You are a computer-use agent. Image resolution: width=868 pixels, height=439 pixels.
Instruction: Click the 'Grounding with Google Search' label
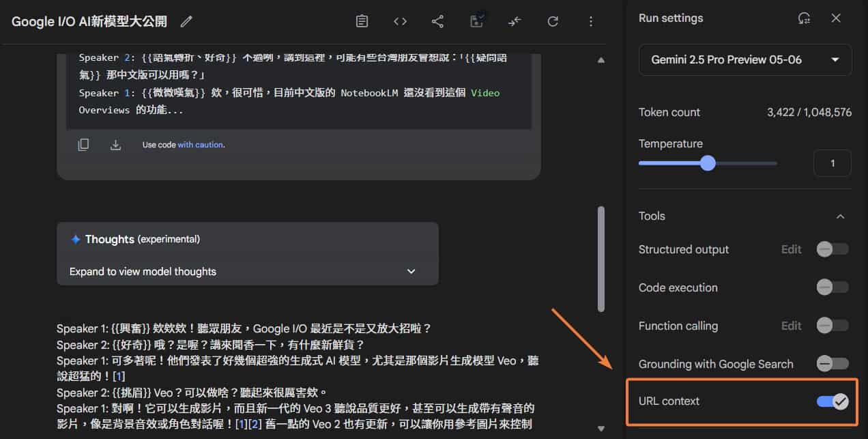[716, 364]
